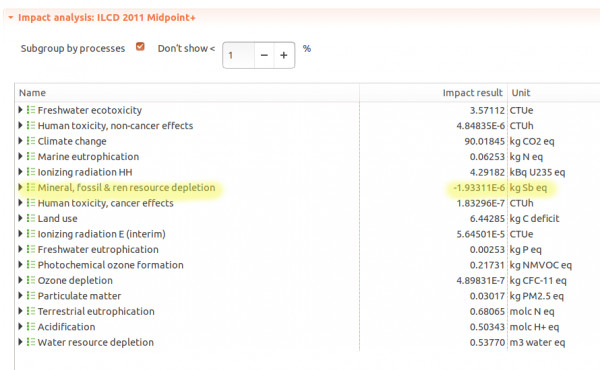Select the Climate change row label

pos(72,141)
